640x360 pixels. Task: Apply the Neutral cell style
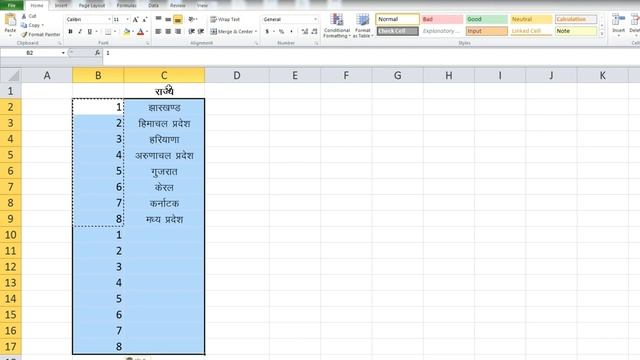click(x=531, y=19)
